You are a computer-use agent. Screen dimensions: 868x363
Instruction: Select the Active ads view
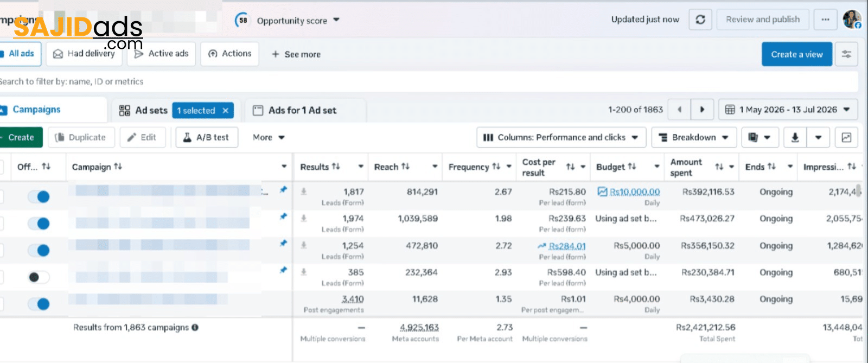(x=162, y=54)
